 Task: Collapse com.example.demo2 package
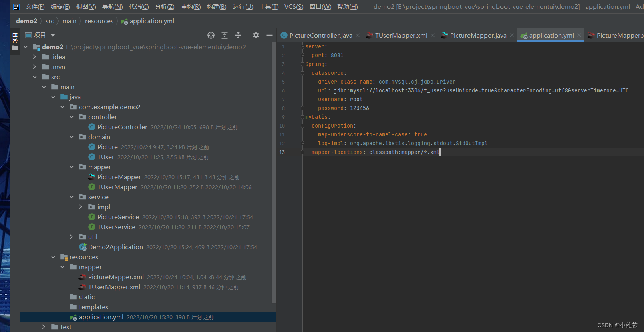click(x=62, y=107)
